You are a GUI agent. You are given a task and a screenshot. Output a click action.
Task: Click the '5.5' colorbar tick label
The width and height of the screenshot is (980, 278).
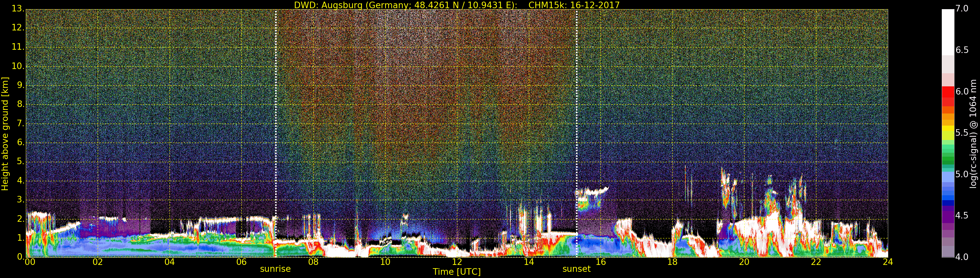pyautogui.click(x=962, y=133)
